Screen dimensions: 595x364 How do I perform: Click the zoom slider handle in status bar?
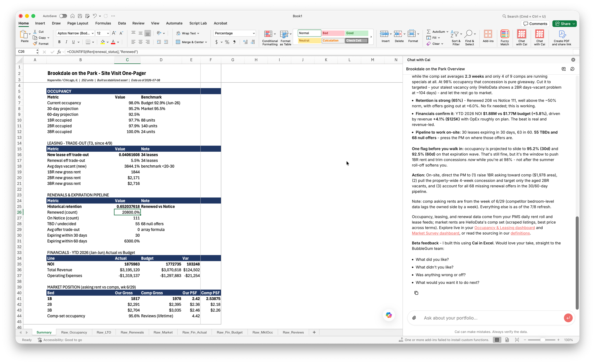click(x=543, y=340)
